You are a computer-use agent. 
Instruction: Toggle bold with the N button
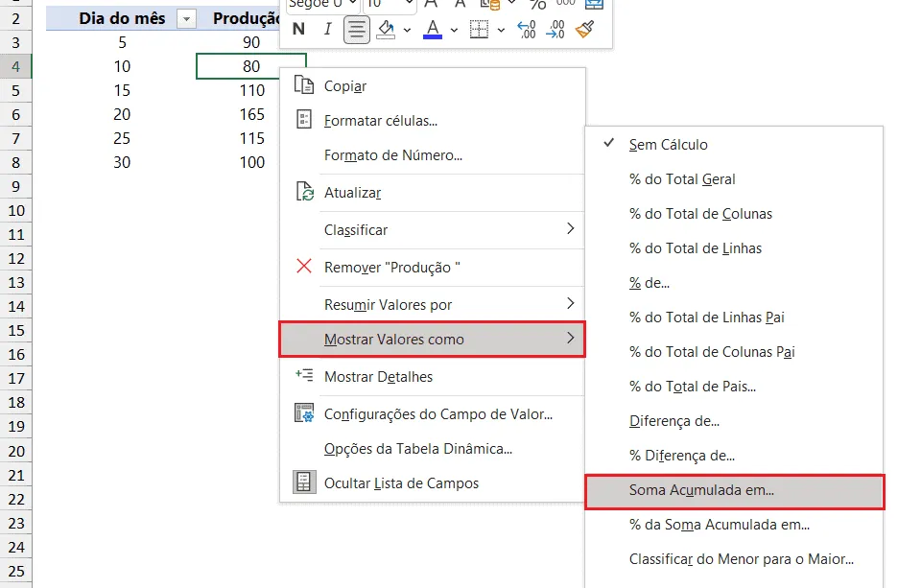[x=298, y=29]
